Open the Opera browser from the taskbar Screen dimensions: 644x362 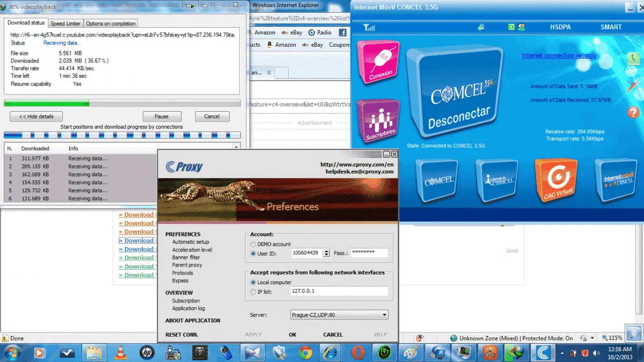[358, 352]
